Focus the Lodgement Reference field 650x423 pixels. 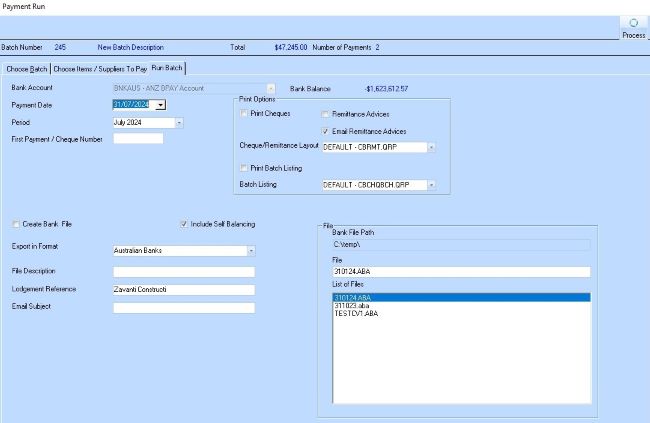(184, 290)
